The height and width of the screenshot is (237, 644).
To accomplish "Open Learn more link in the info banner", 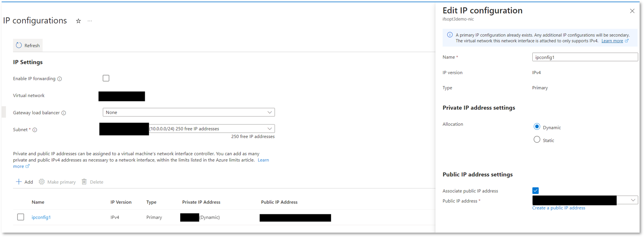I will coord(612,41).
